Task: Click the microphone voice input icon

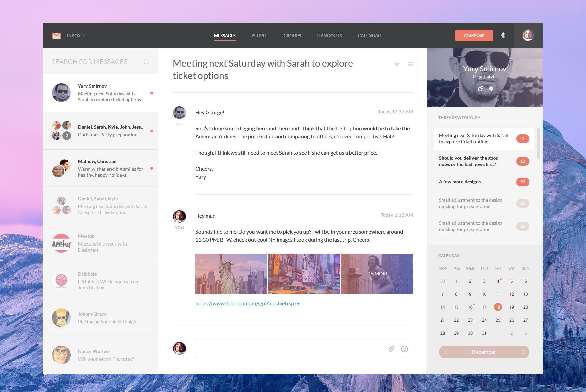Action: pyautogui.click(x=503, y=35)
